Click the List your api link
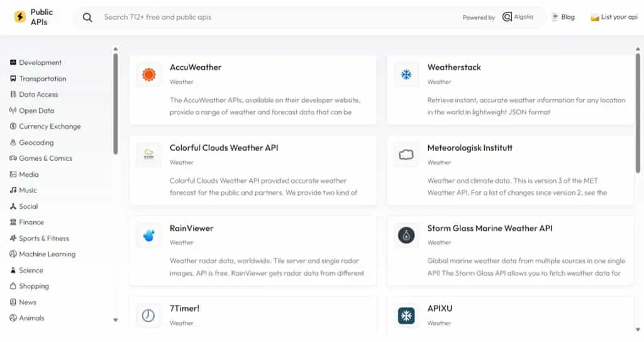The width and height of the screenshot is (644, 342). pos(614,17)
